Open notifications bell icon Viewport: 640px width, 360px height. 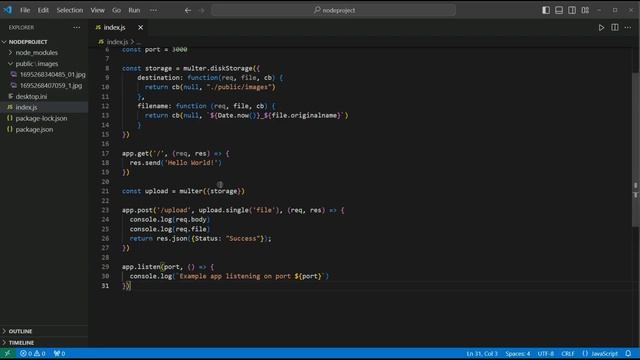point(628,353)
